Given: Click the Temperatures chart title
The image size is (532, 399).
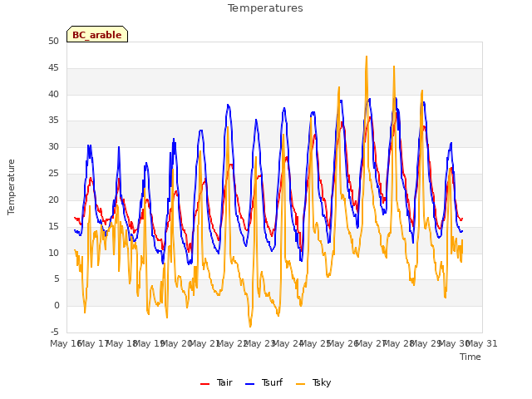Looking at the screenshot, I should click(x=265, y=8).
